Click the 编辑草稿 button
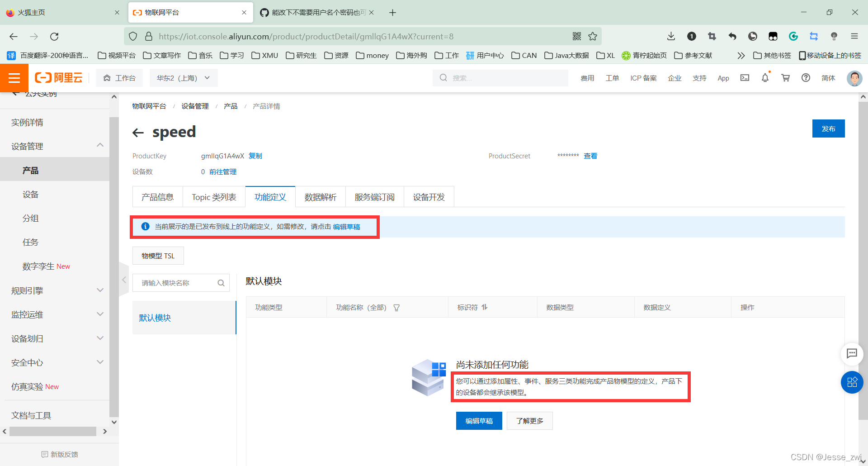The width and height of the screenshot is (868, 466). coord(479,420)
